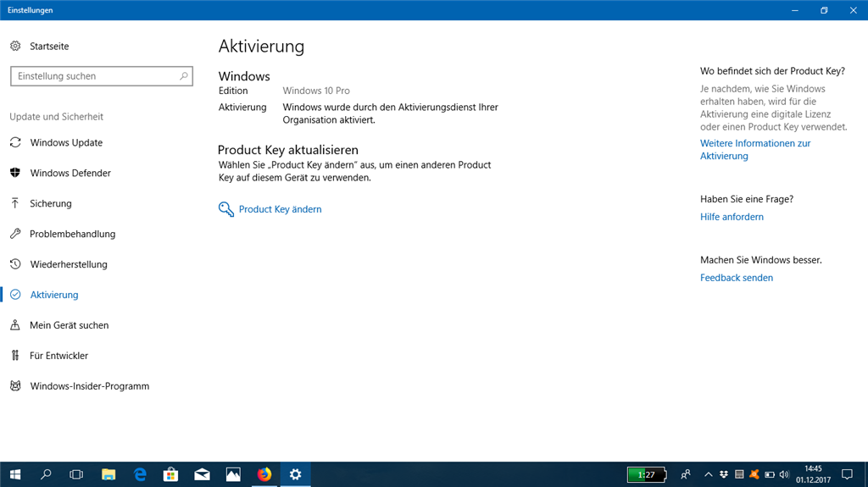Image resolution: width=868 pixels, height=487 pixels.
Task: Click the Settings gear taskbar icon
Action: point(296,474)
